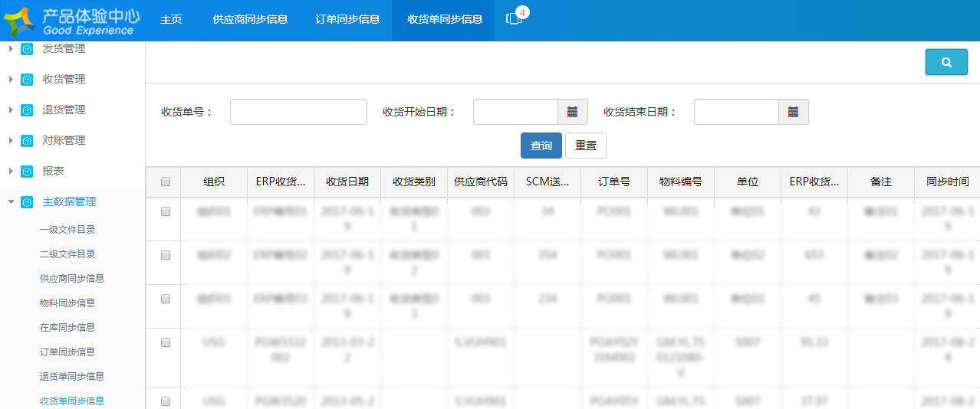Open 二级文件目录 in sidebar
Viewport: 980px width, 409px height.
point(67,254)
